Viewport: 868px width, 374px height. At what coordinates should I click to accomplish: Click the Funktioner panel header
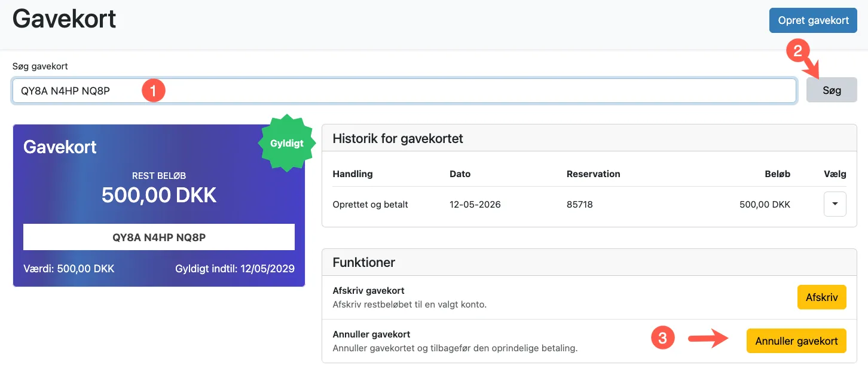[589, 262]
